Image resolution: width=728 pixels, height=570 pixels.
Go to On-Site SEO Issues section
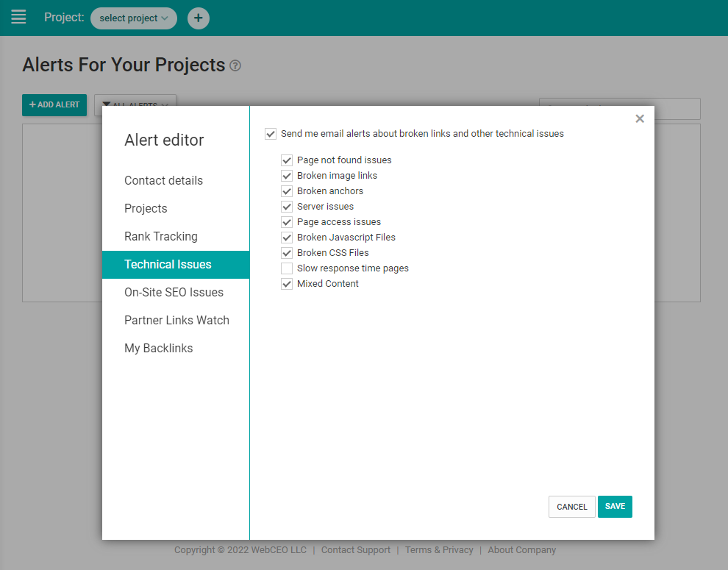coord(174,293)
